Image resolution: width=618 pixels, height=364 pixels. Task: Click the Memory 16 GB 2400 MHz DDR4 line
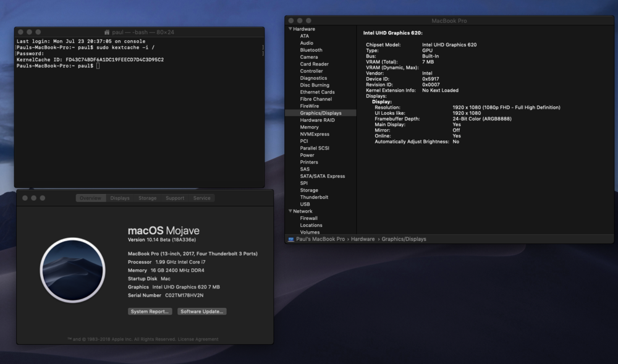tap(166, 271)
